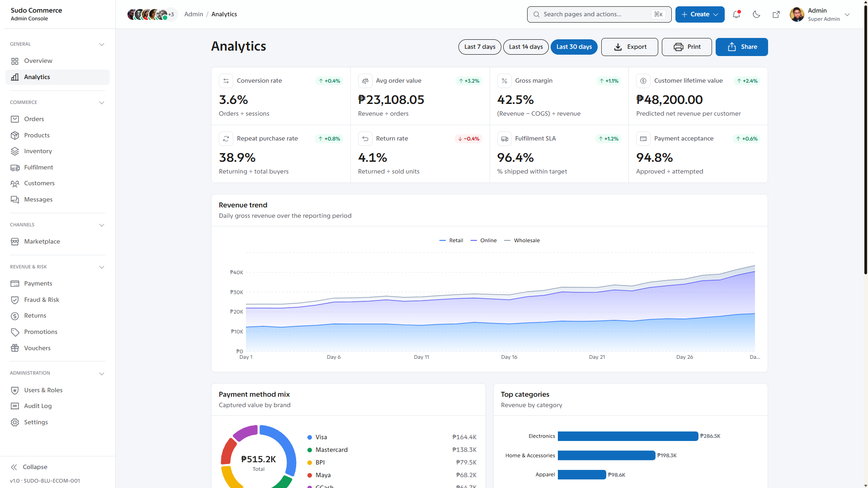Click the ₱515.2K donut chart total

coord(259,460)
